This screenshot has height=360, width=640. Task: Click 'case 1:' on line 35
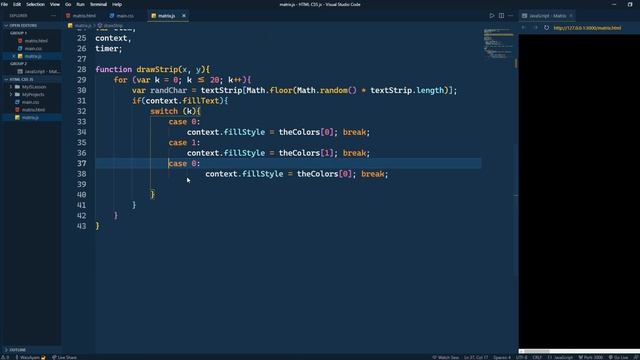pyautogui.click(x=184, y=142)
